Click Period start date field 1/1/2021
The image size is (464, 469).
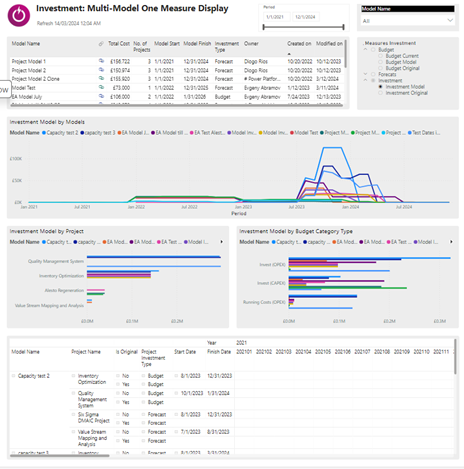click(276, 17)
